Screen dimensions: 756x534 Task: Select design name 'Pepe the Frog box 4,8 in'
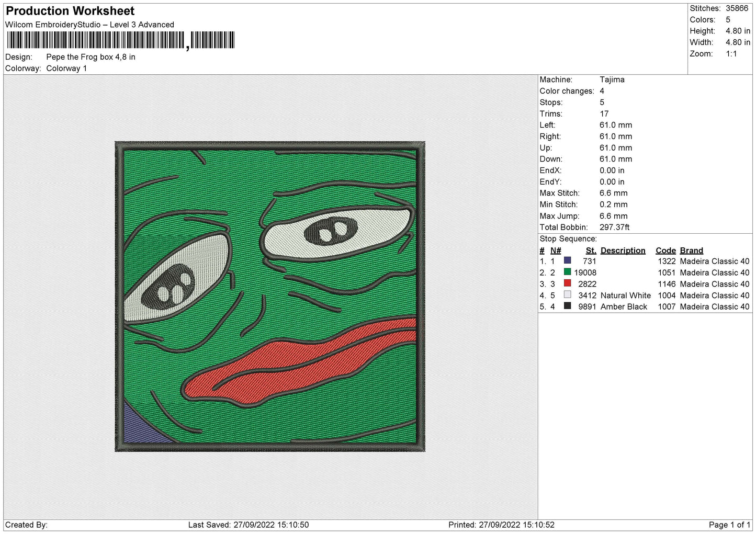point(91,57)
